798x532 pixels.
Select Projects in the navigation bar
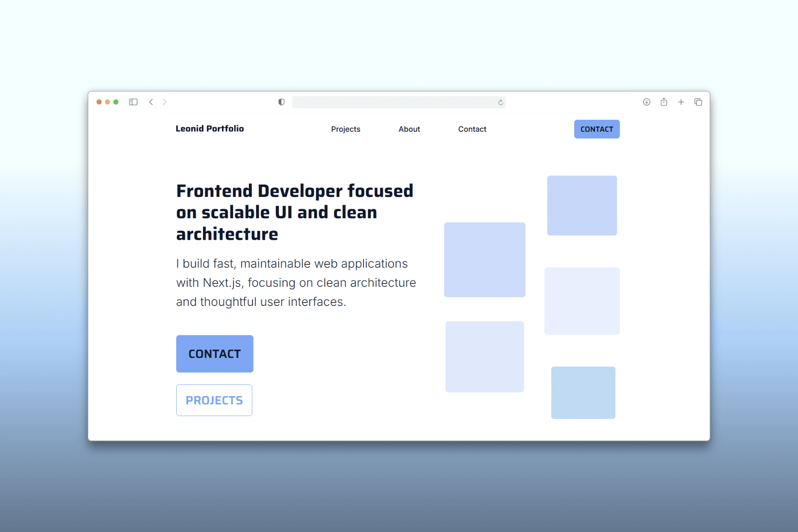pos(346,129)
